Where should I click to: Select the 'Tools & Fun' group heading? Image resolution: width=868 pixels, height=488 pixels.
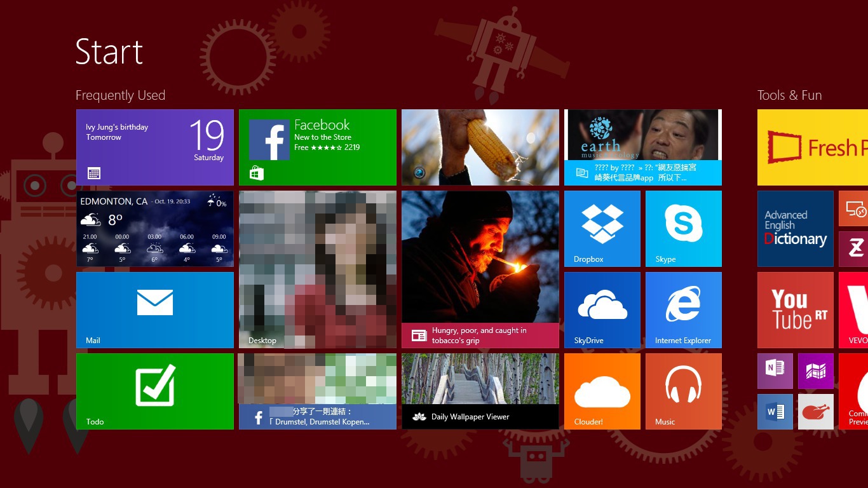789,95
